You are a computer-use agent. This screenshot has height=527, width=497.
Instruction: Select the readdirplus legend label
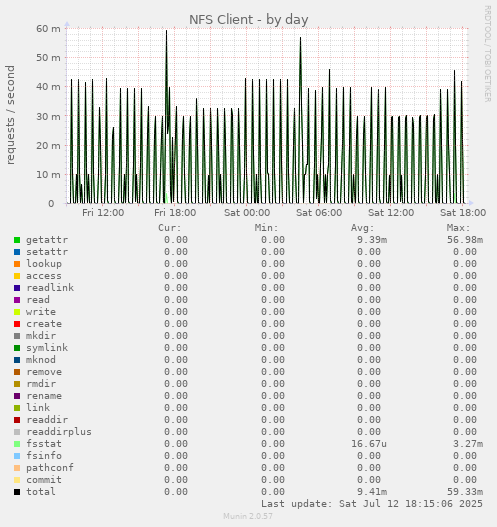59,432
